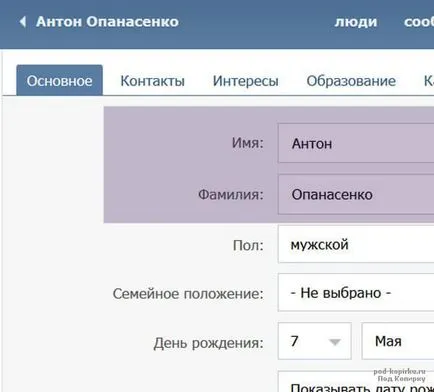Click the Имя: label
The width and height of the screenshot is (434, 392).
click(x=248, y=143)
